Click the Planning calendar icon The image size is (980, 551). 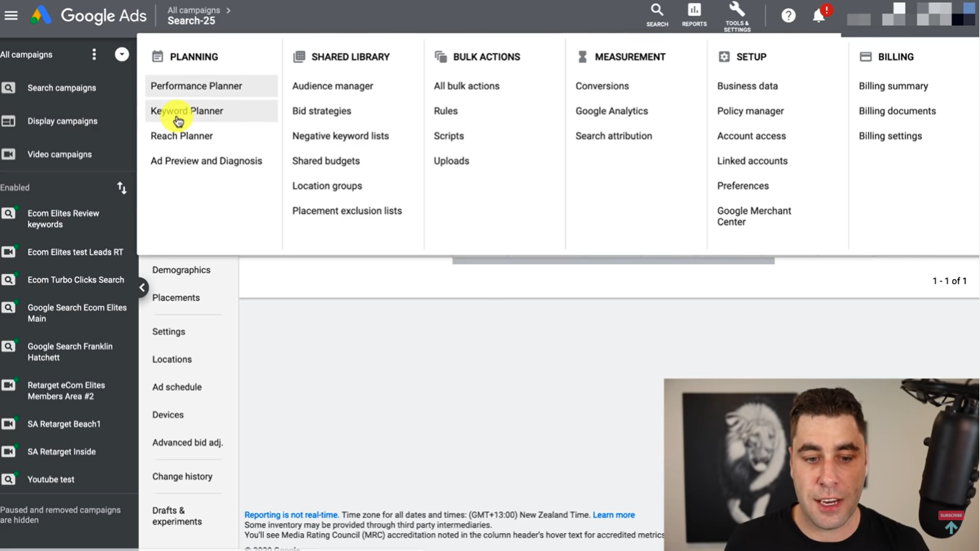tap(158, 57)
